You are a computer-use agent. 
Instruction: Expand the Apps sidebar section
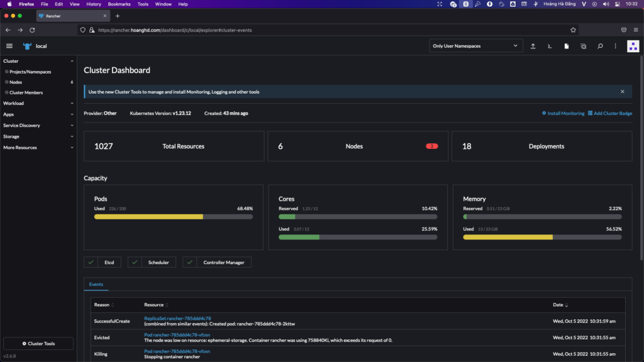(72, 114)
